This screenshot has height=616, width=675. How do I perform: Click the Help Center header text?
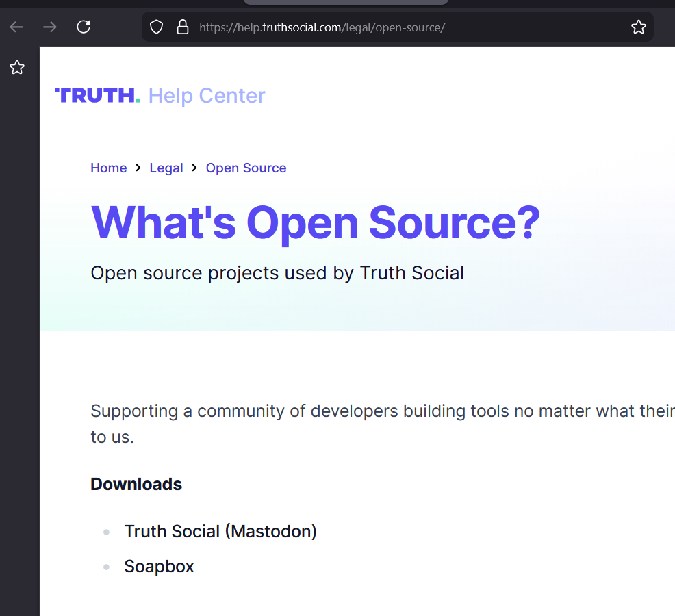click(x=207, y=95)
